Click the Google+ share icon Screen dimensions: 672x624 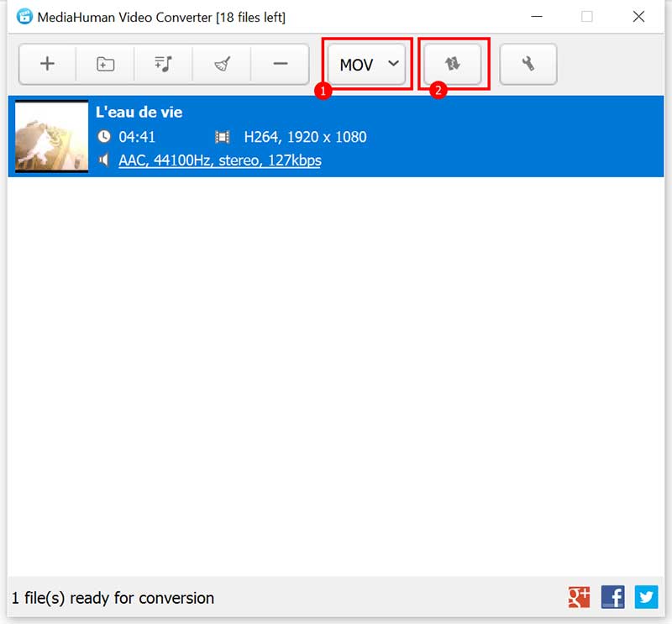[x=579, y=597]
